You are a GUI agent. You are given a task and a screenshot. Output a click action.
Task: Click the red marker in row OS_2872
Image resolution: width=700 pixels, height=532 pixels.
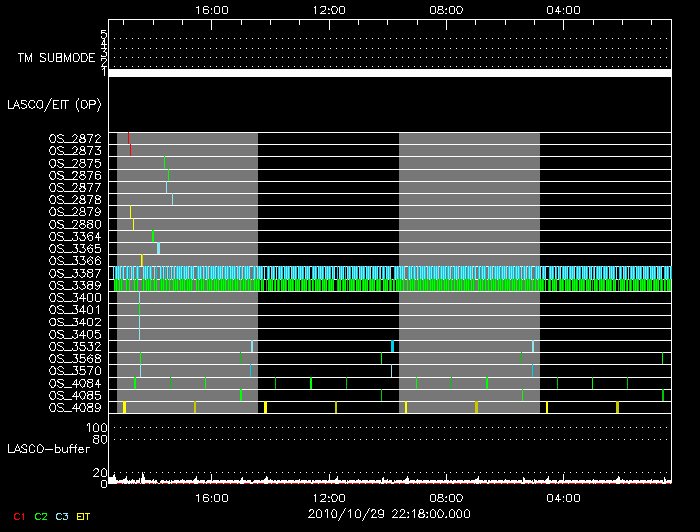128,138
